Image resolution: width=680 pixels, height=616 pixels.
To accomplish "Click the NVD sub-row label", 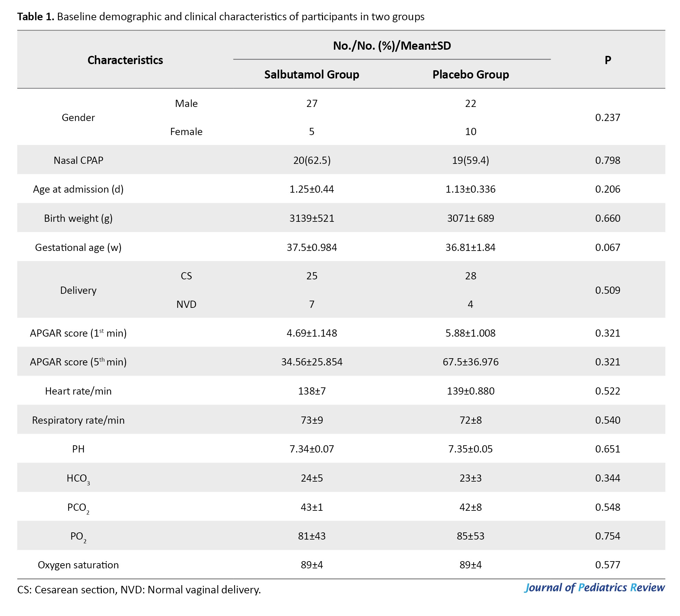I will click(x=186, y=304).
